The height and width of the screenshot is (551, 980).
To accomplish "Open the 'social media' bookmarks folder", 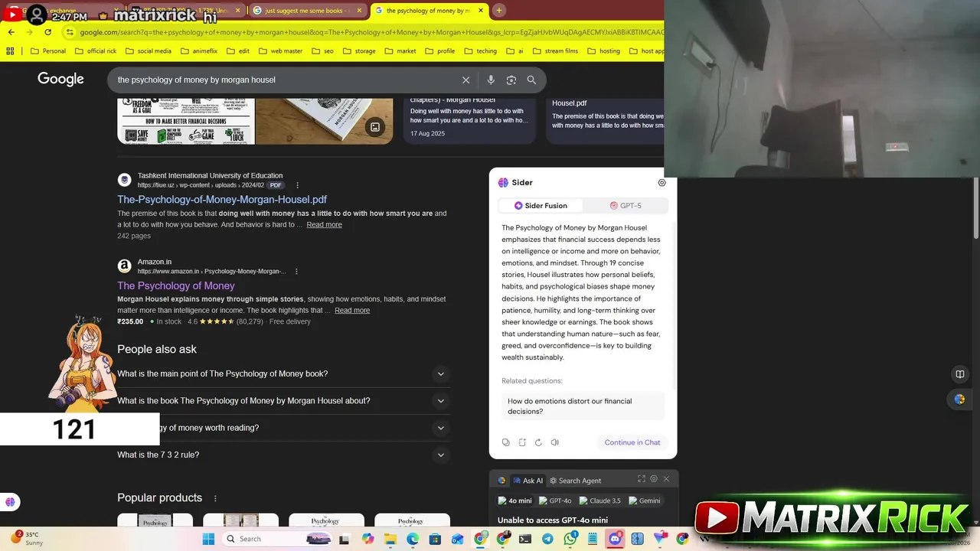I will pos(149,51).
